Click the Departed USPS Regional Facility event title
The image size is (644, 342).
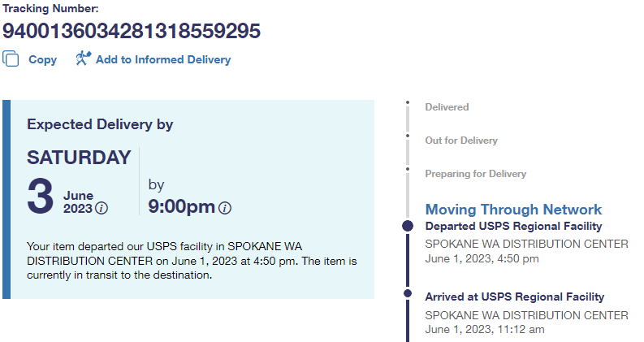click(513, 226)
